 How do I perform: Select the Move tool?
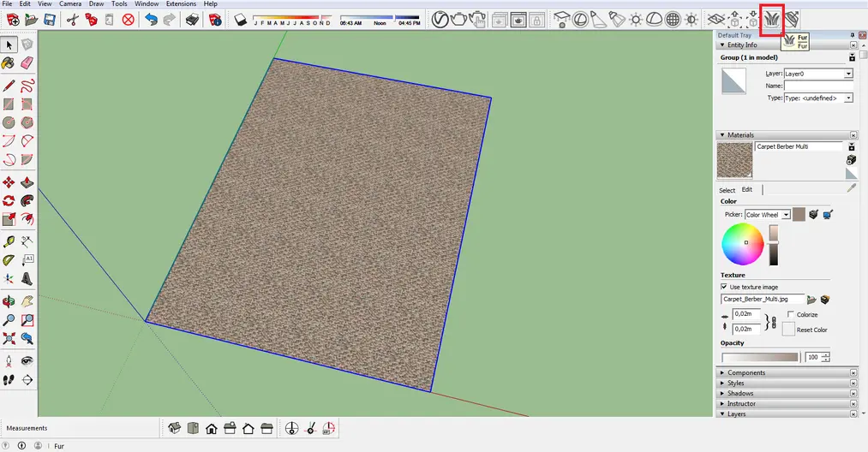tap(9, 182)
